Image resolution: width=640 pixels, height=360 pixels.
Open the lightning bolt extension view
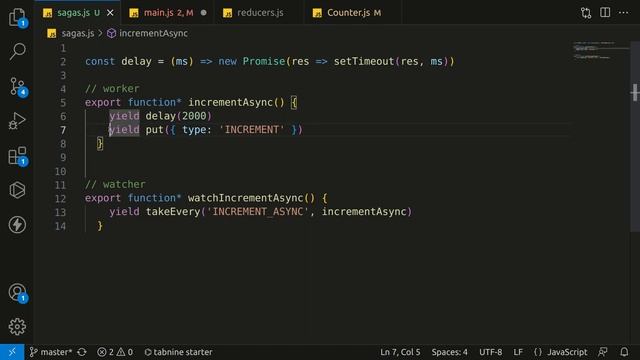[17, 224]
